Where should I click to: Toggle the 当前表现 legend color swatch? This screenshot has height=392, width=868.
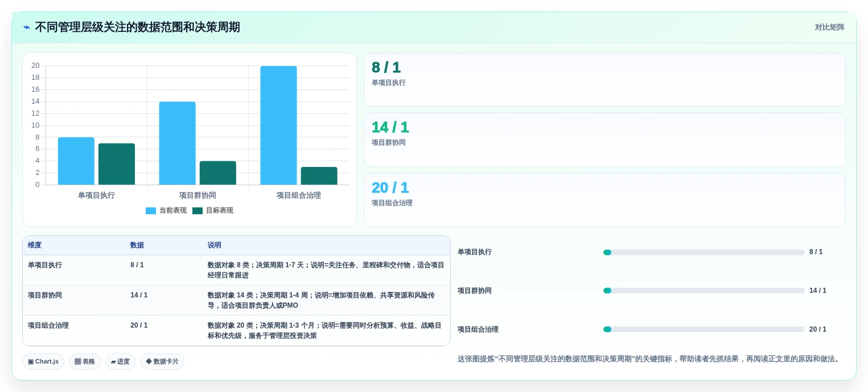(x=151, y=211)
